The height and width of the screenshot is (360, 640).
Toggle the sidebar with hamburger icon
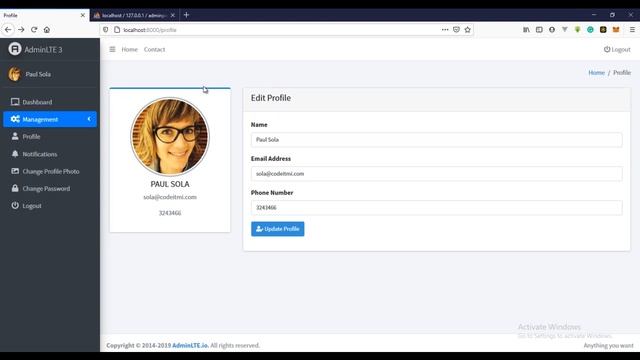click(112, 49)
